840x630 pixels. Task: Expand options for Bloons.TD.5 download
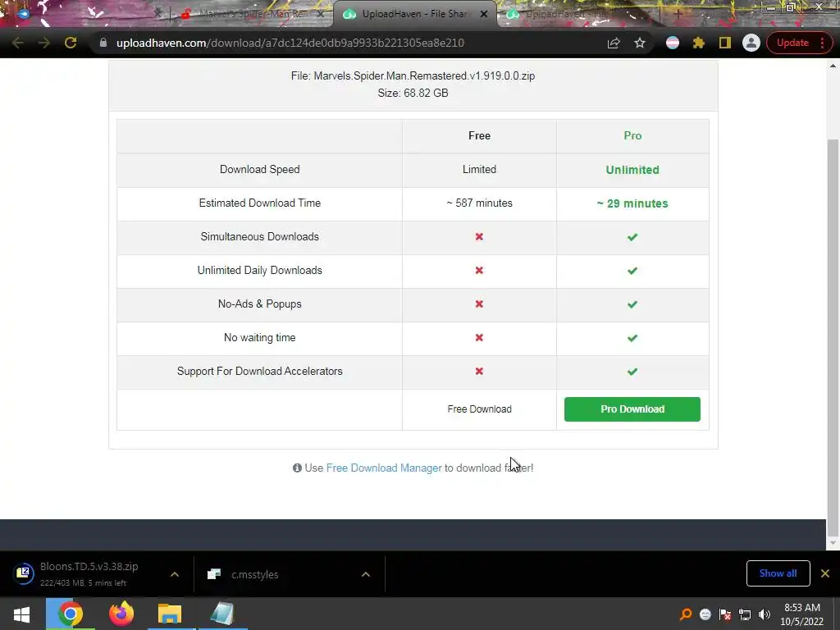tap(175, 574)
